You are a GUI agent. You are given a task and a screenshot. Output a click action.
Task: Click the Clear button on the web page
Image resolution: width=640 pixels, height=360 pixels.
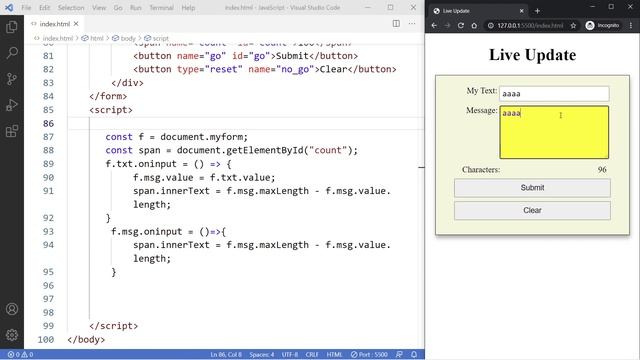pyautogui.click(x=532, y=210)
